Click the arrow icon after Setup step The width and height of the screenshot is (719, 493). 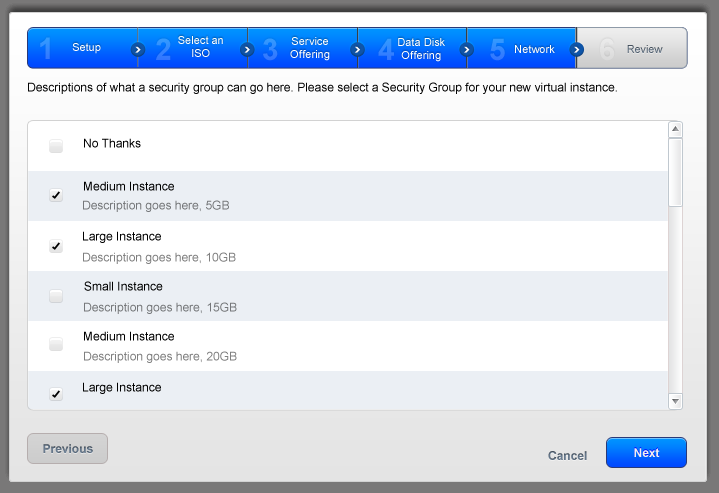coord(138,49)
